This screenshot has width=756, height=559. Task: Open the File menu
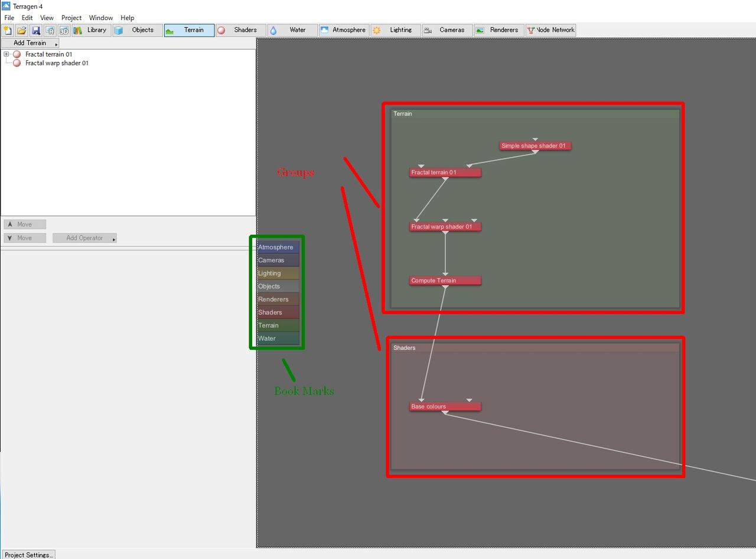(9, 18)
